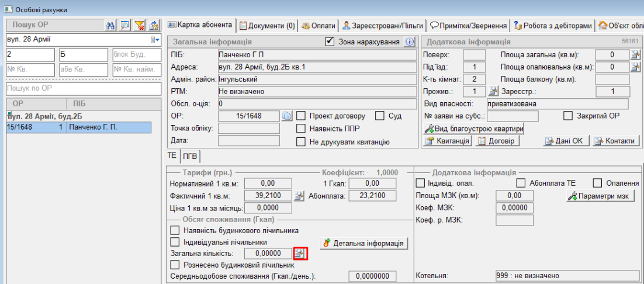
Task: Switch to the Оплати tab
Action: (318, 26)
